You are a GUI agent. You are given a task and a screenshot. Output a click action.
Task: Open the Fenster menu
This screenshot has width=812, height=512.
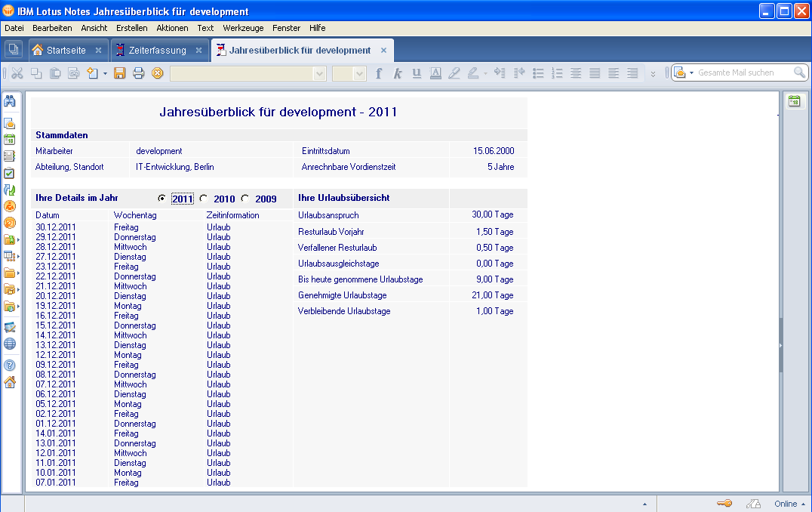[286, 28]
